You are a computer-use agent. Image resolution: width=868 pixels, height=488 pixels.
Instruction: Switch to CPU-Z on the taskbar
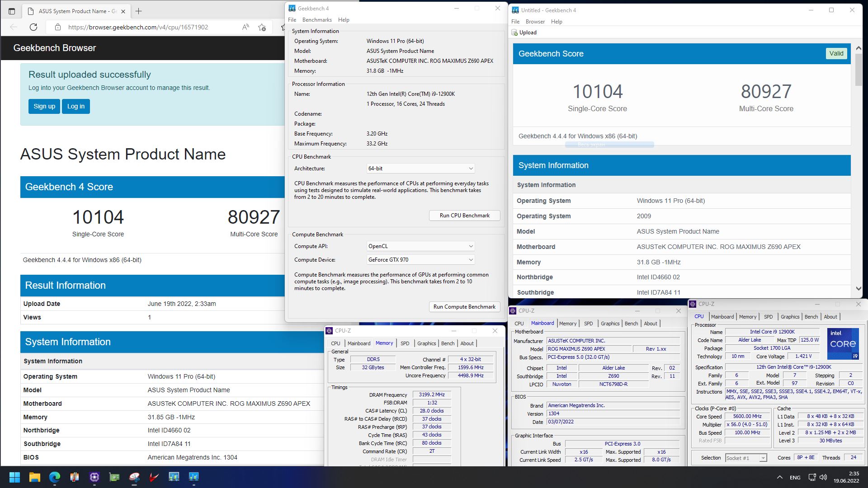pos(94,477)
